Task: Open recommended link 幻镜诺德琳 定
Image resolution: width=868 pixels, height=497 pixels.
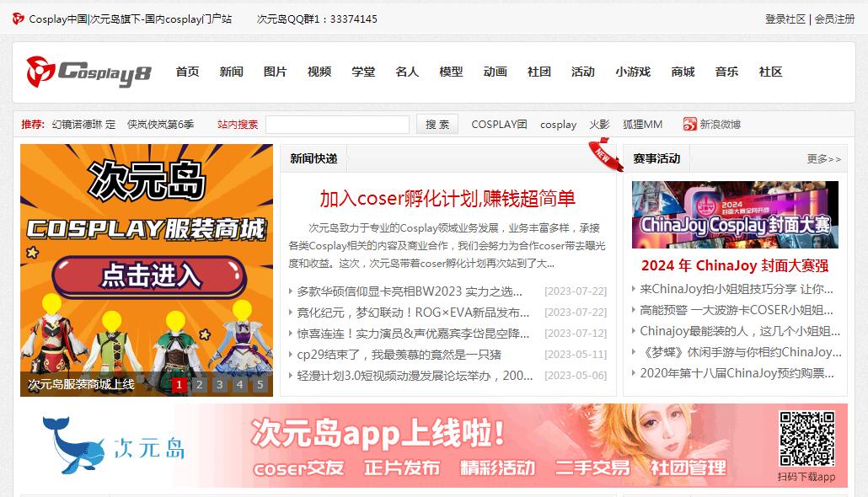Action: point(83,125)
